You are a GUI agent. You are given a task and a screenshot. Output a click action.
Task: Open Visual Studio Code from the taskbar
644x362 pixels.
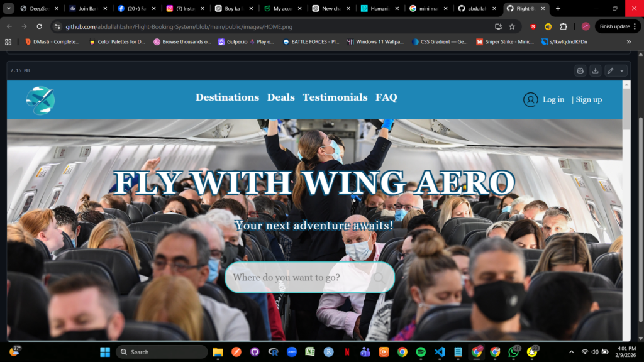(440, 352)
